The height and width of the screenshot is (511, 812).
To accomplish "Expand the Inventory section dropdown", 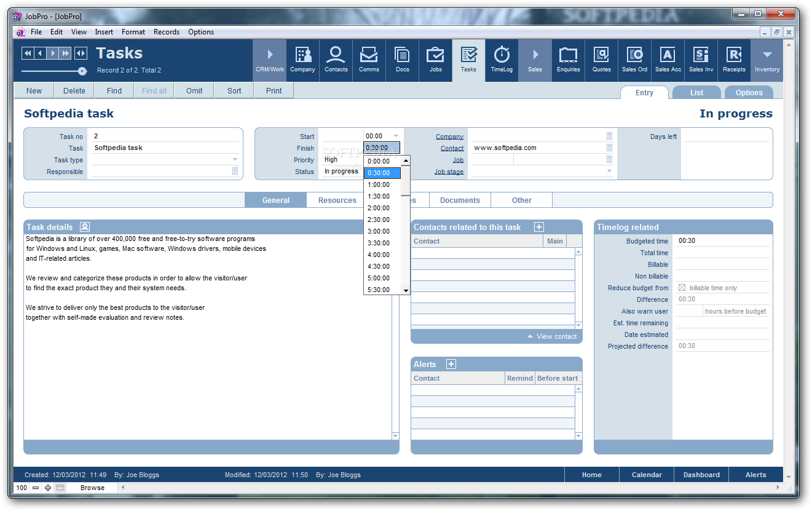I will (x=767, y=60).
